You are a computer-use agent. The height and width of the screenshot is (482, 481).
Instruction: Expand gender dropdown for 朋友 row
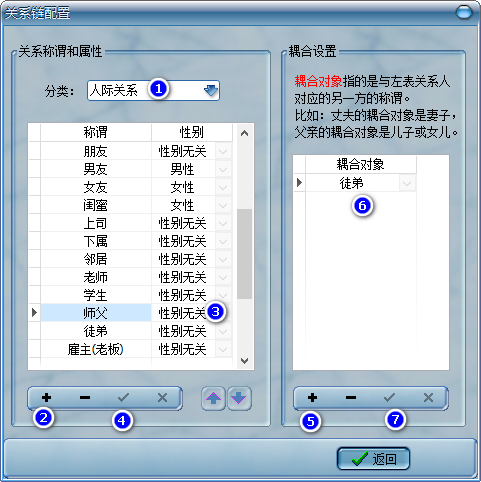click(x=223, y=151)
